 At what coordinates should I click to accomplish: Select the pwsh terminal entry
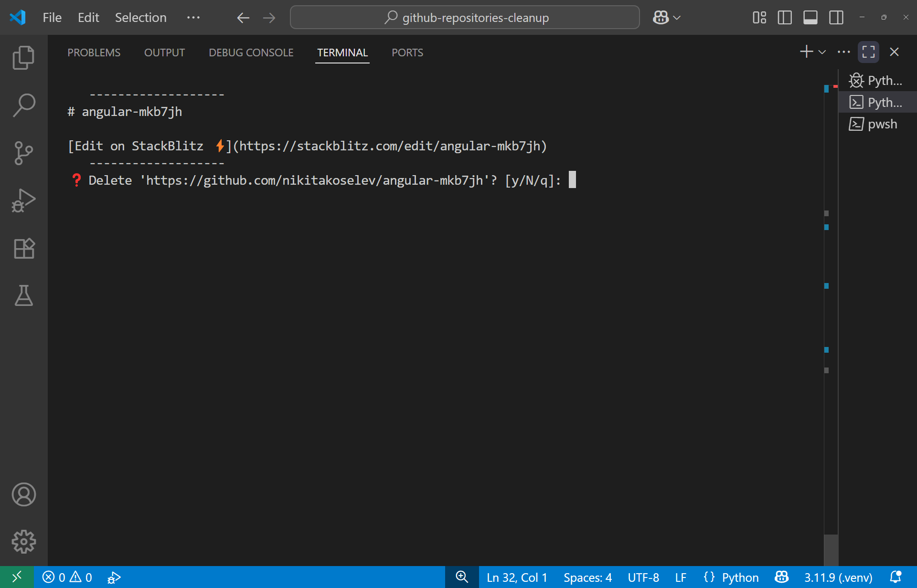877,124
